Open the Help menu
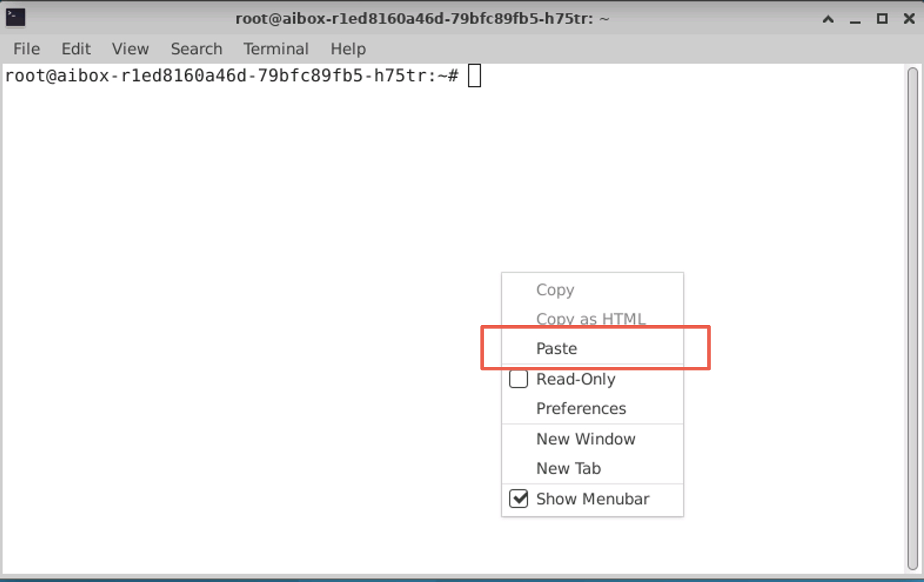Image resolution: width=924 pixels, height=582 pixels. (348, 49)
